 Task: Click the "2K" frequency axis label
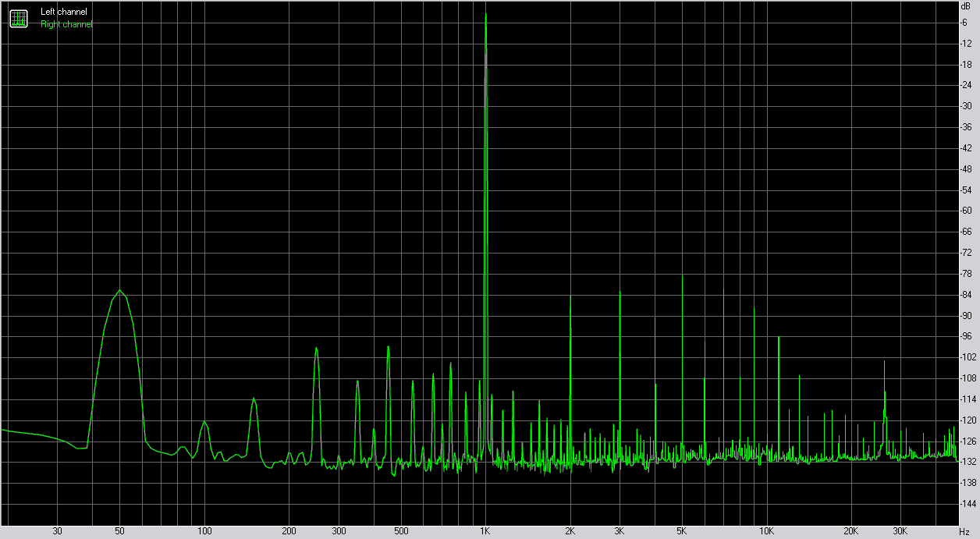(x=570, y=531)
